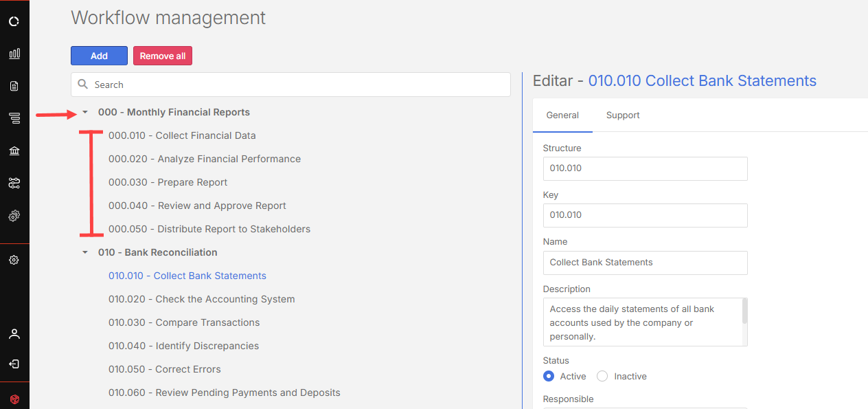Image resolution: width=868 pixels, height=409 pixels.
Task: Click the Remove all button
Action: (163, 56)
